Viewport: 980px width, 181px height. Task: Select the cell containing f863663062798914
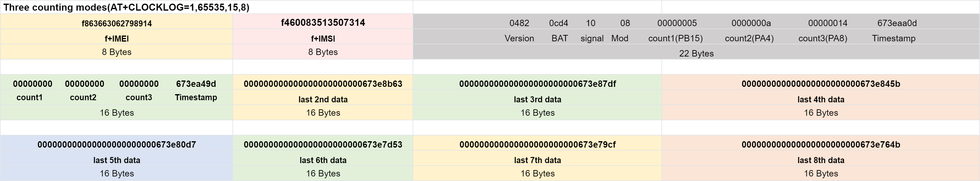point(117,23)
